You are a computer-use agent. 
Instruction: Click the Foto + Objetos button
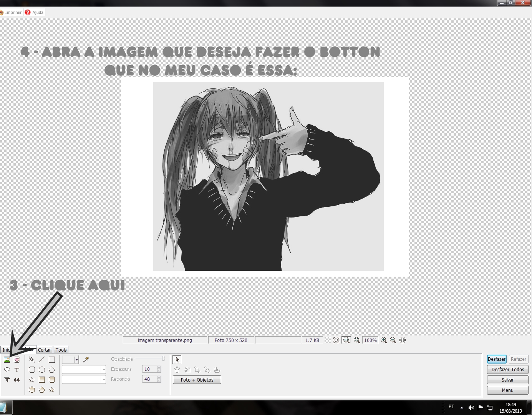[x=197, y=380]
